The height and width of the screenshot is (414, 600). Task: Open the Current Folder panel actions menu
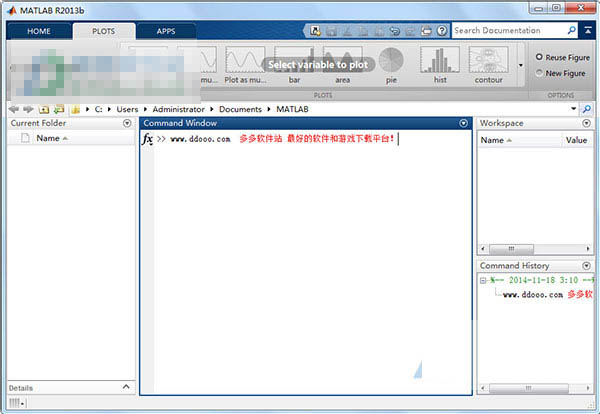(x=127, y=123)
